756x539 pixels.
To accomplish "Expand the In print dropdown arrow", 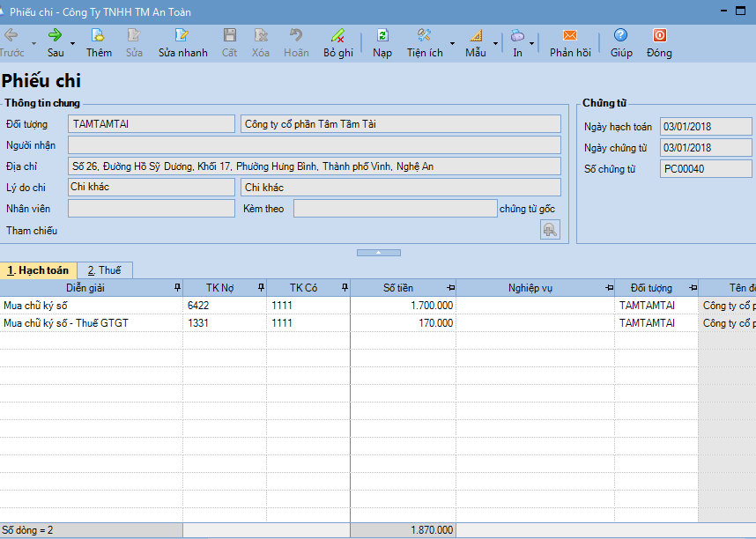I will tap(532, 43).
